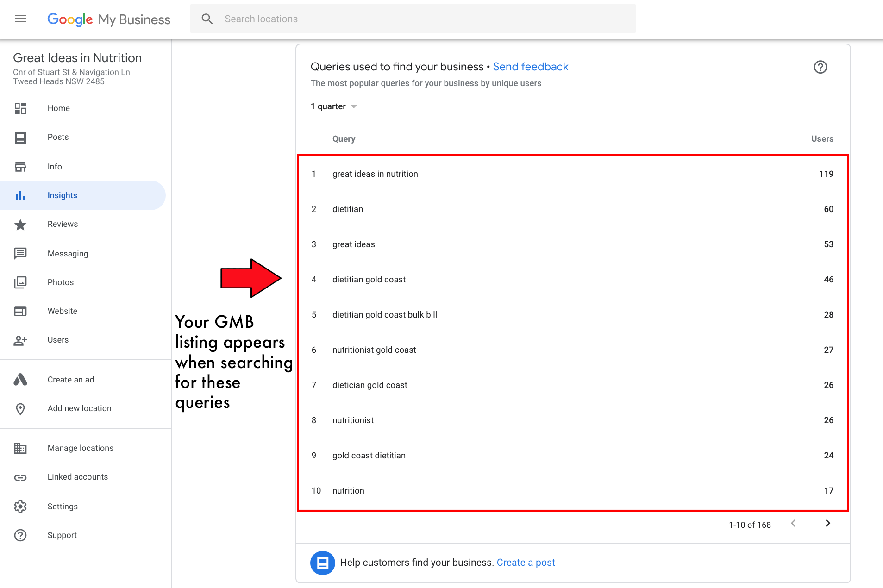Open the hamburger main menu

click(x=20, y=19)
